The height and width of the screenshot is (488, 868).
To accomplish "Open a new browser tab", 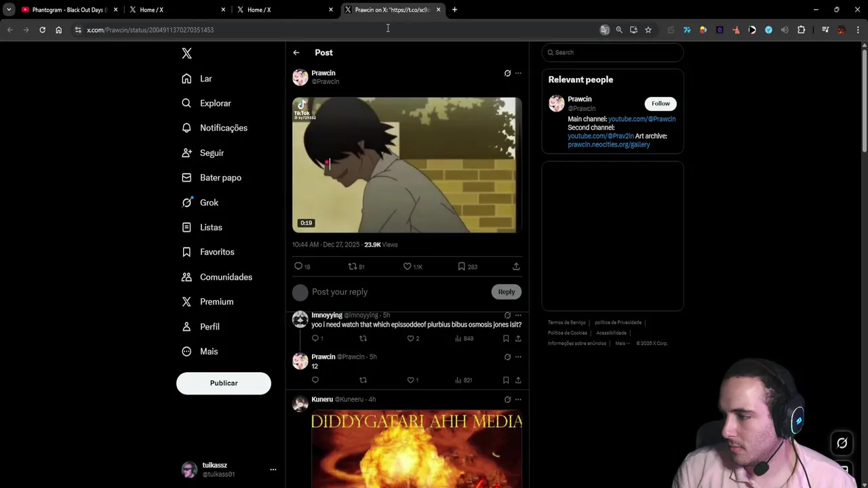I will coord(454,9).
